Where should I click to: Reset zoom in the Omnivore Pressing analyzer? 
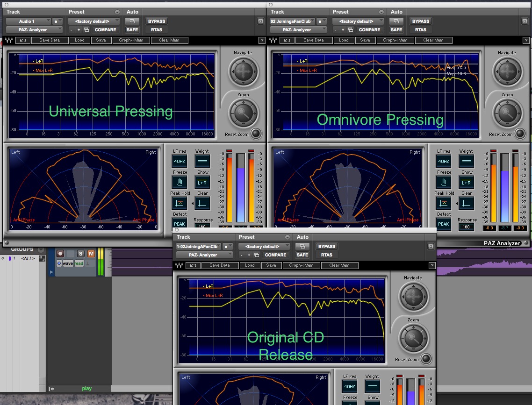[x=520, y=134]
